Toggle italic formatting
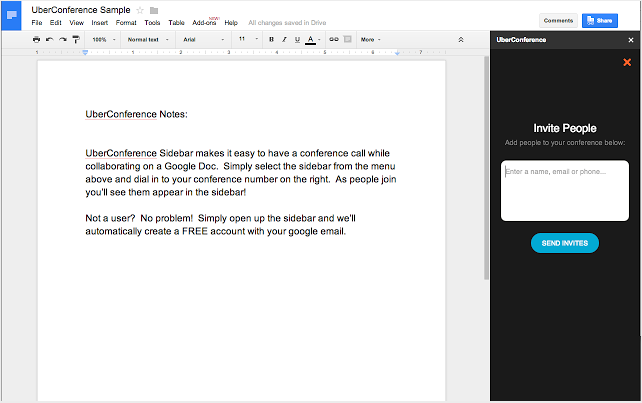Viewport: 642px width, 403px height. click(284, 39)
